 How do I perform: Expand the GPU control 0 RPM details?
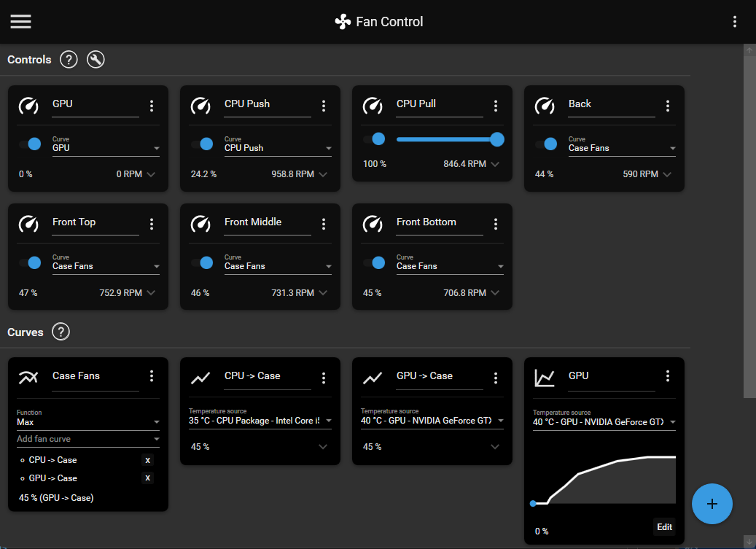[151, 174]
